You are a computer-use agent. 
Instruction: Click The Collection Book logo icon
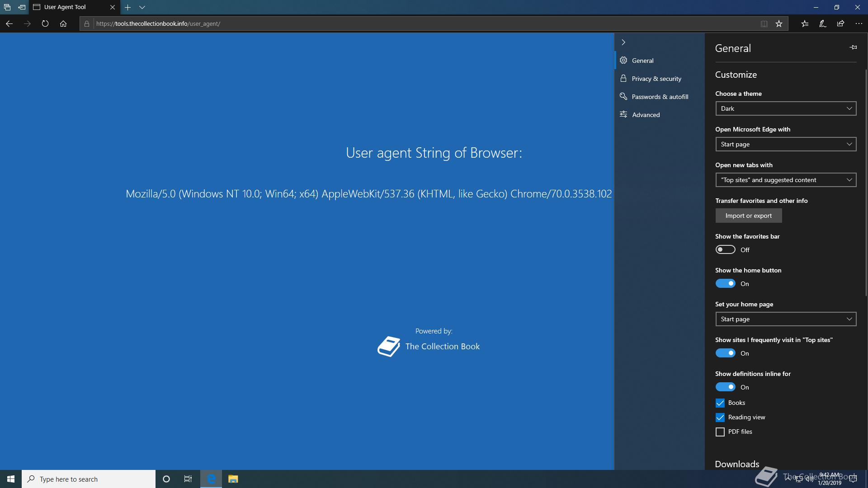pos(389,347)
